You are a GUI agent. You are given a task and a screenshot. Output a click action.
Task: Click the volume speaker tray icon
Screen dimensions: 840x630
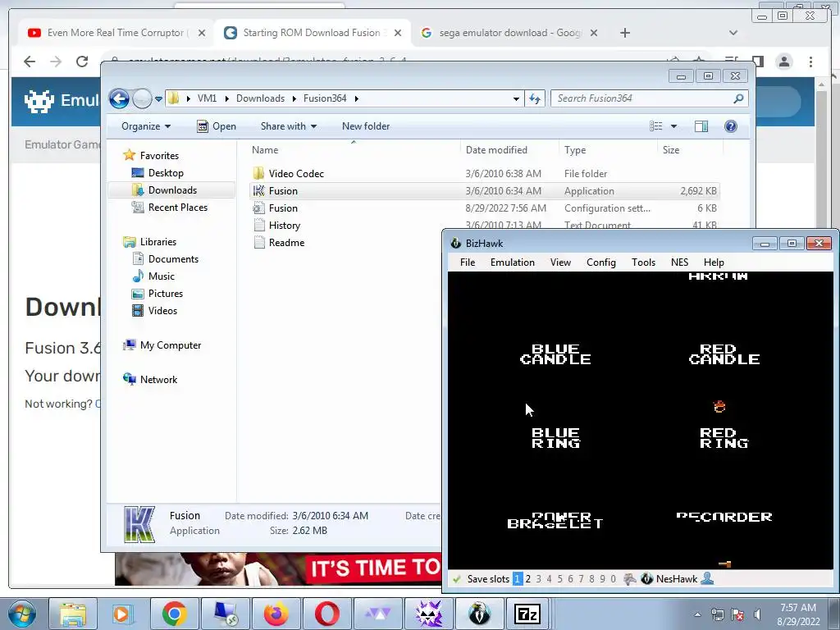tap(757, 614)
